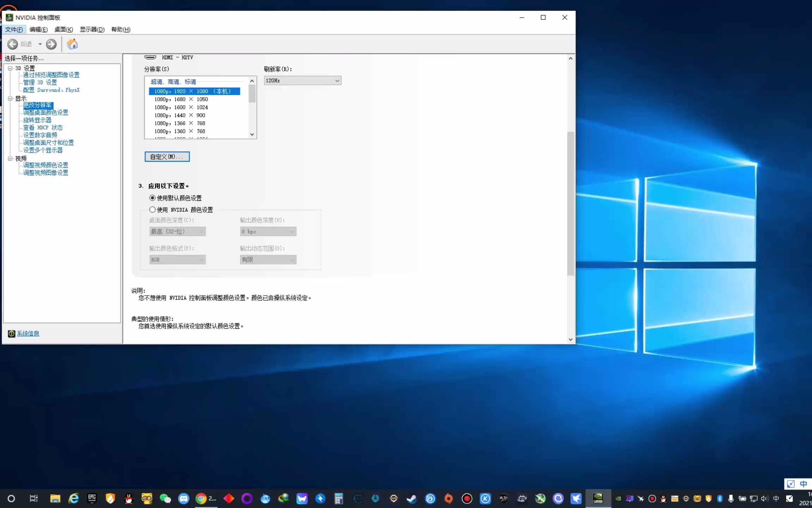The image size is (812, 508).
Task: Open the back history dropdown arrow
Action: click(40, 44)
